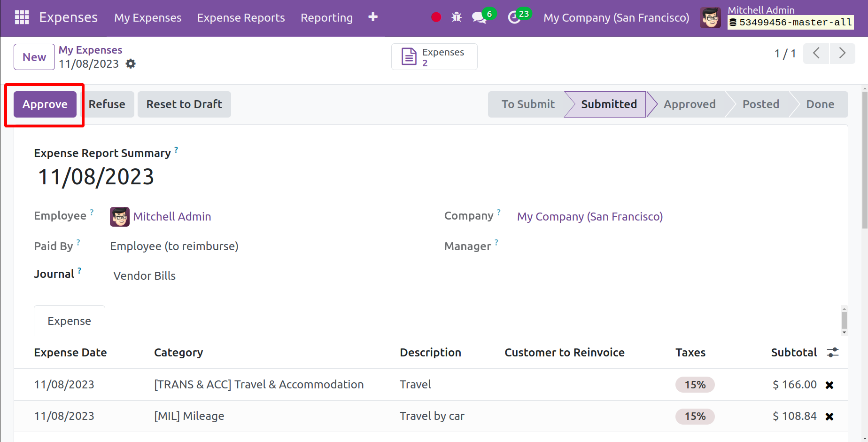868x442 pixels.
Task: Open Expense Reports menu
Action: tap(241, 18)
